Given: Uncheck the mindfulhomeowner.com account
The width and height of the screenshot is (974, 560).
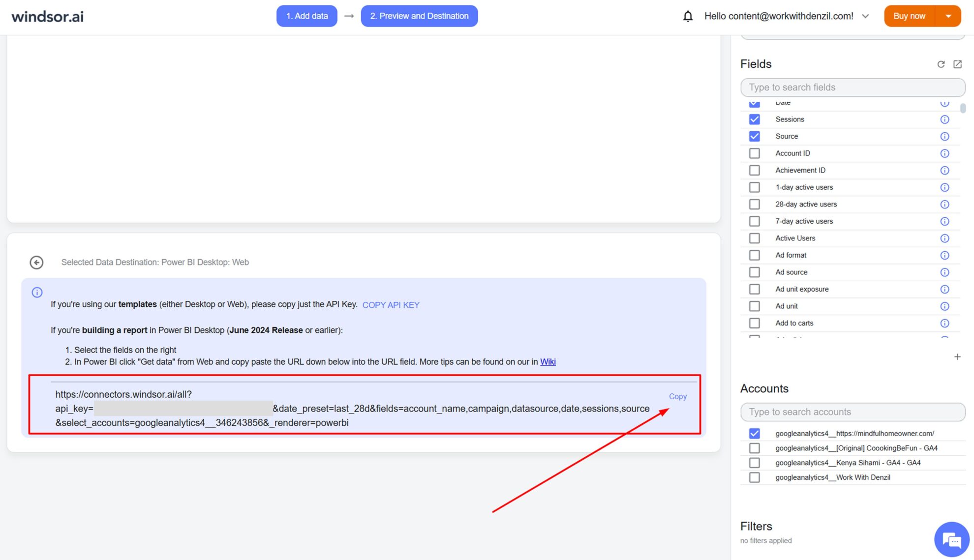Looking at the screenshot, I should pyautogui.click(x=754, y=434).
